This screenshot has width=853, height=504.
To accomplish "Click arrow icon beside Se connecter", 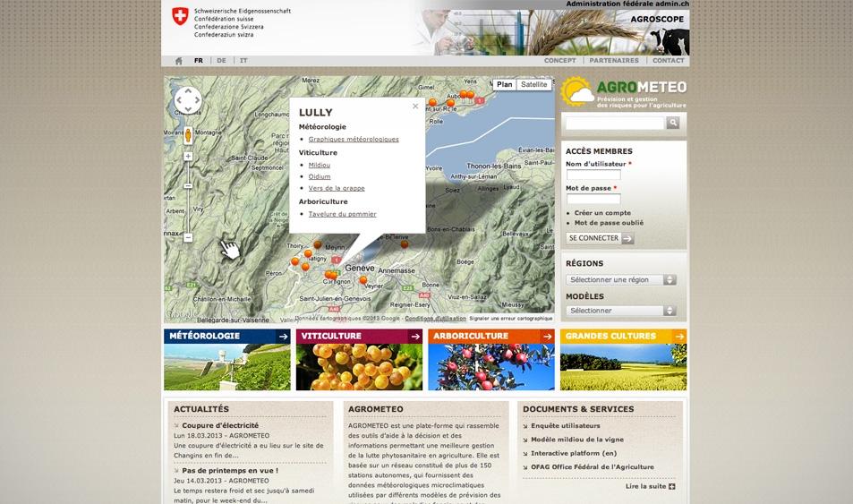I will click(627, 238).
